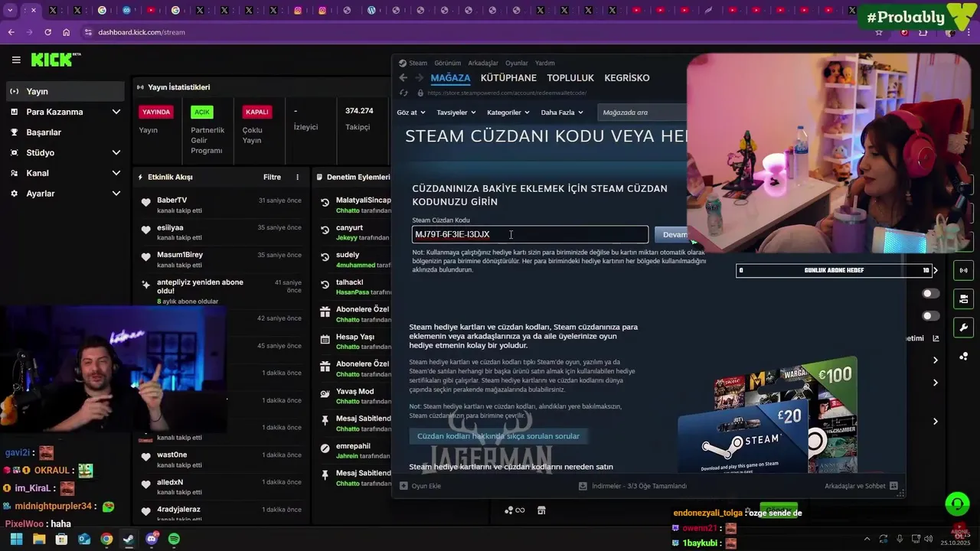The width and height of the screenshot is (980, 551).
Task: Open Spotify from Windows taskbar
Action: (x=174, y=540)
